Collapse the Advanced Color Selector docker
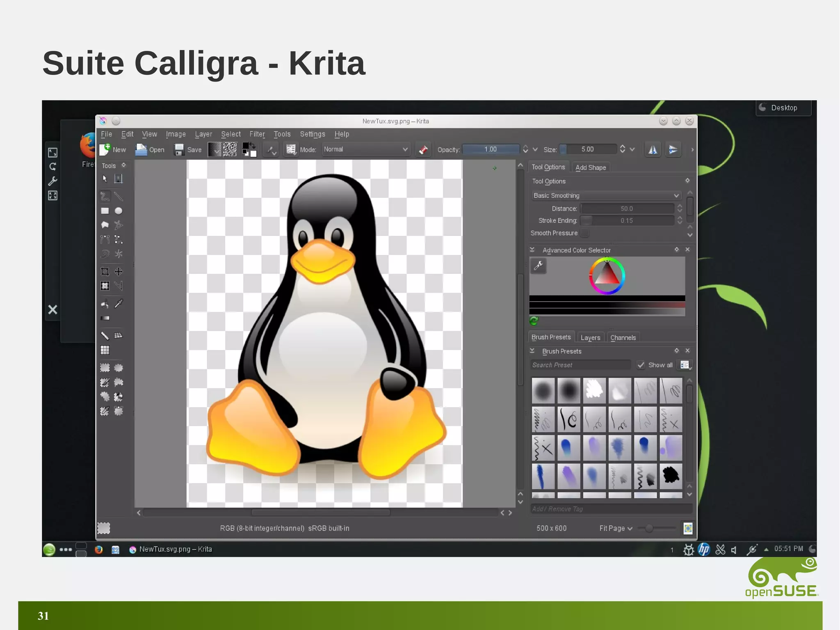Screen dimensions: 840x630 (x=532, y=250)
